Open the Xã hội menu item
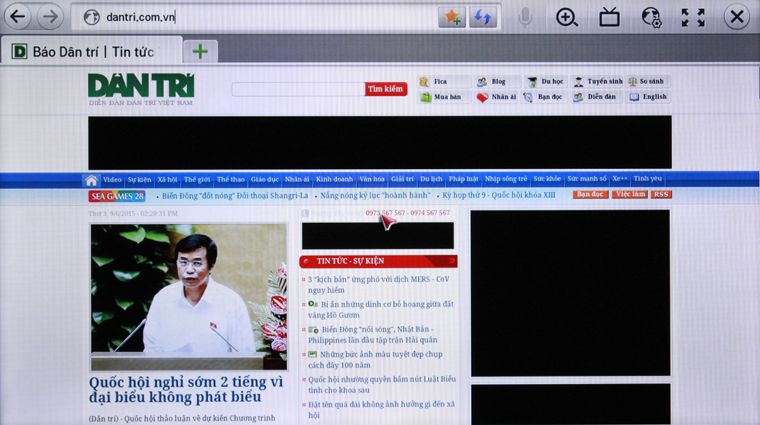Screen dimensions: 760x425 pyautogui.click(x=167, y=180)
